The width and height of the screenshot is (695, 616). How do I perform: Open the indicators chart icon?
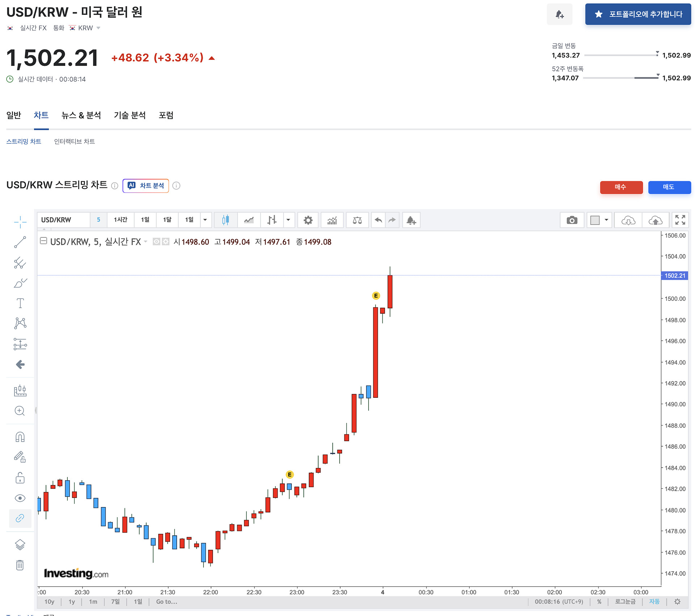click(332, 220)
